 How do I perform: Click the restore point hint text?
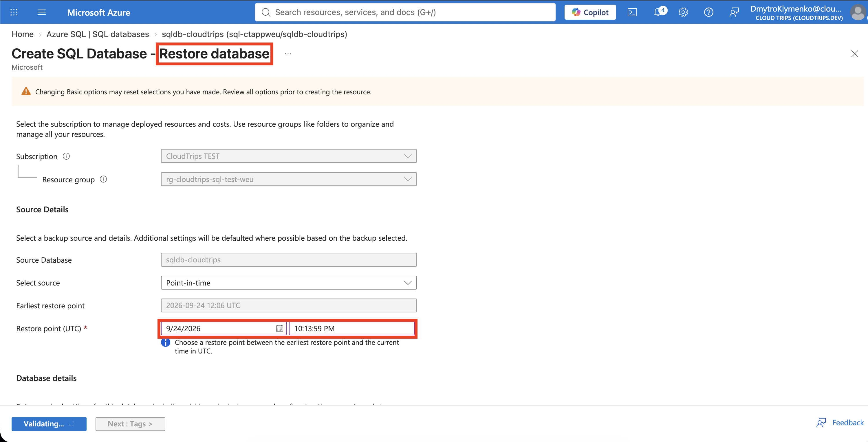coord(287,347)
